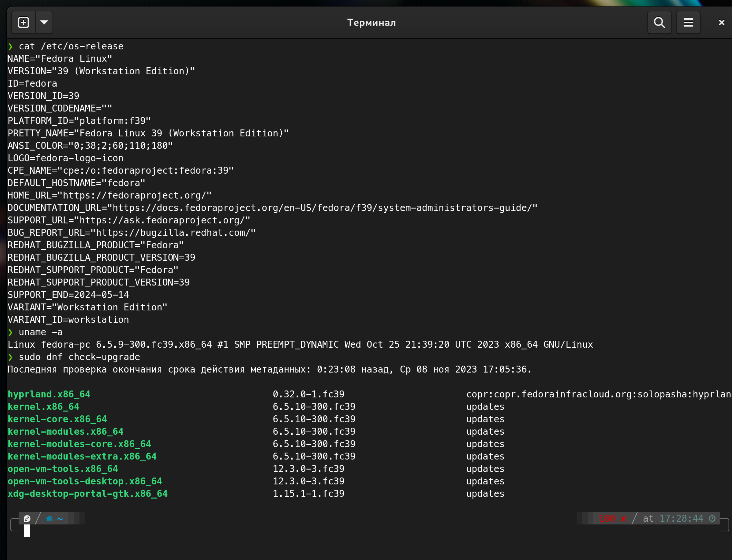Click the kernel-modules-core.x86_64 package name
This screenshot has height=560, width=732.
point(79,444)
